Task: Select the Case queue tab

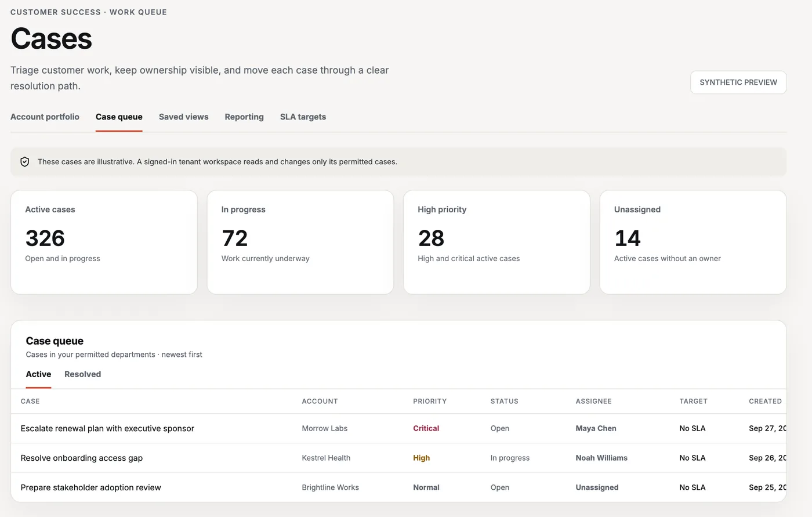Action: pyautogui.click(x=119, y=117)
